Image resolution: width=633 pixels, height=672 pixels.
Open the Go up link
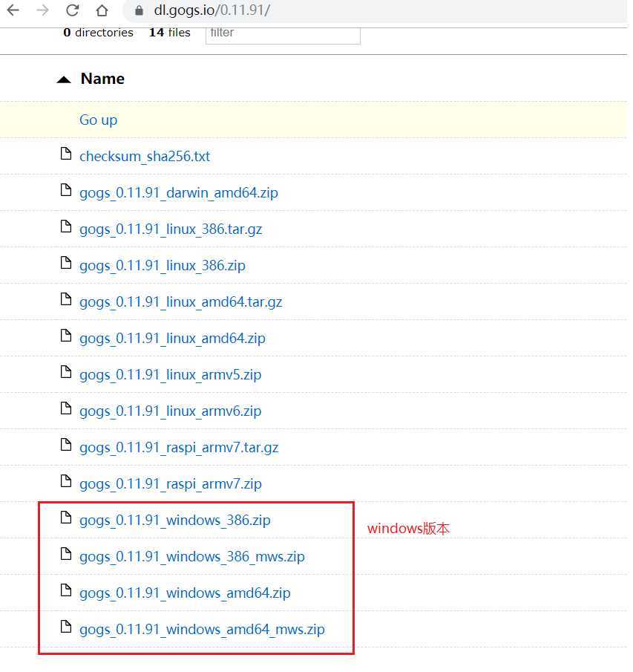[98, 120]
